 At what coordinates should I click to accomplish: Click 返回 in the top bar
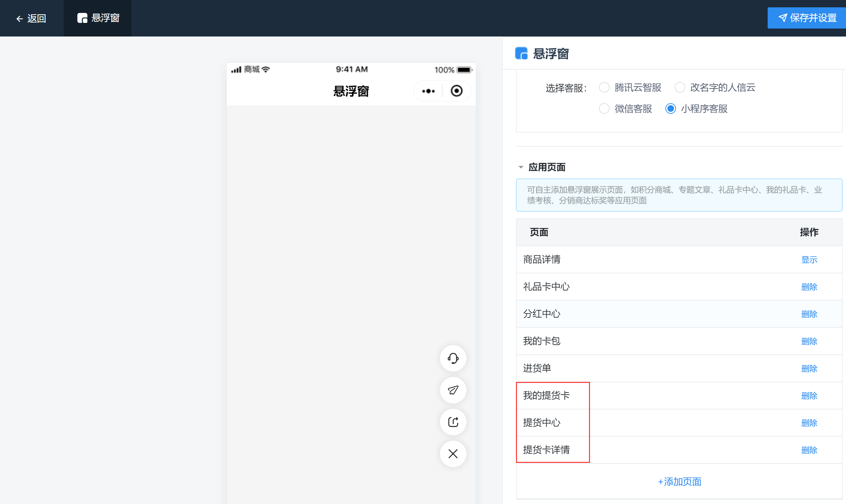pyautogui.click(x=37, y=18)
